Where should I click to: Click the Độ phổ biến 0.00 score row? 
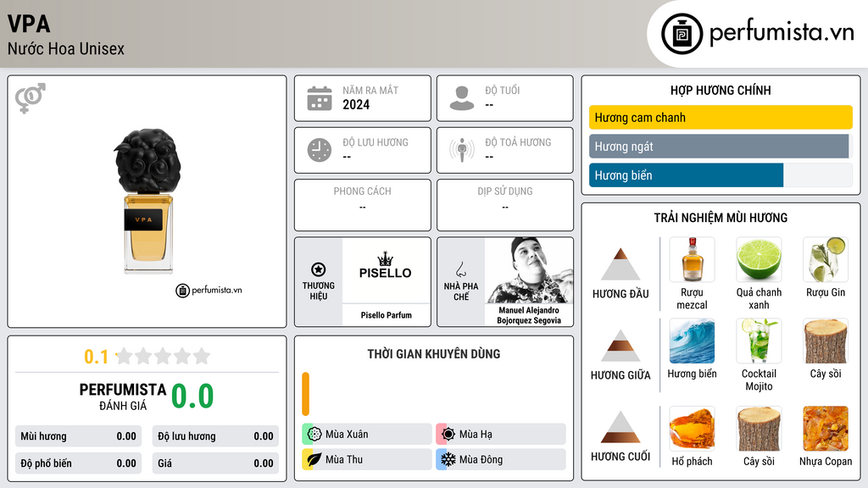(x=79, y=463)
